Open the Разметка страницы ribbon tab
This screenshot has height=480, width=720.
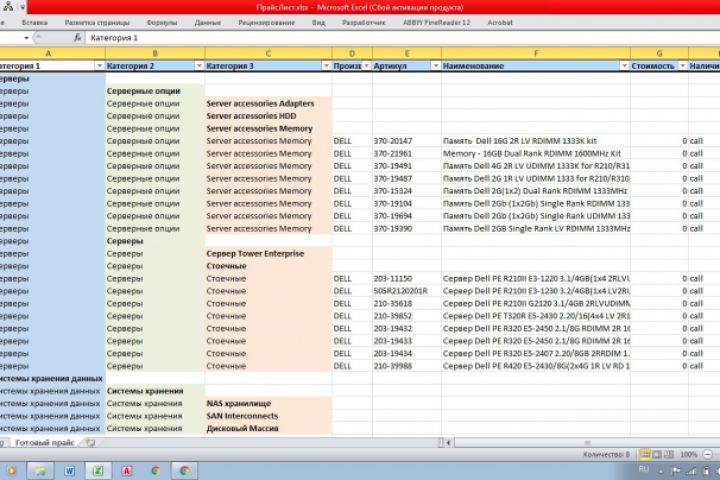coord(97,23)
